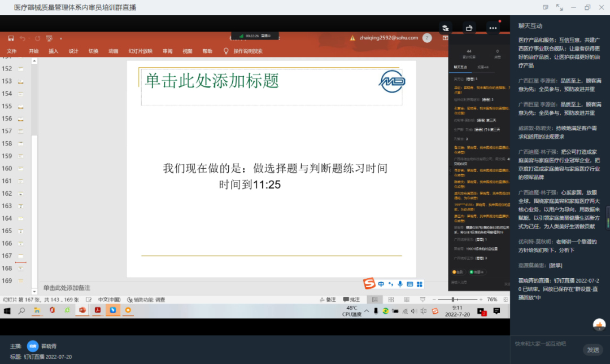The image size is (610, 364).
Task: Select slide 152 thumbnail
Action: [21, 69]
